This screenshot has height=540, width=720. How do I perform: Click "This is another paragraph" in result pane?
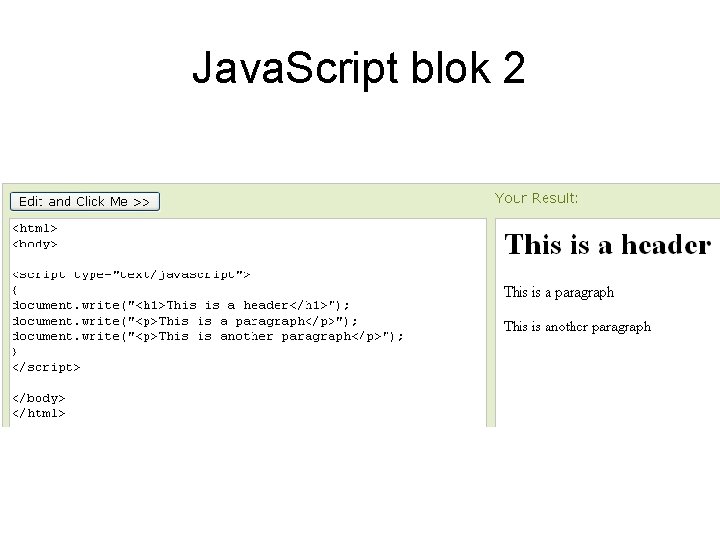(577, 327)
